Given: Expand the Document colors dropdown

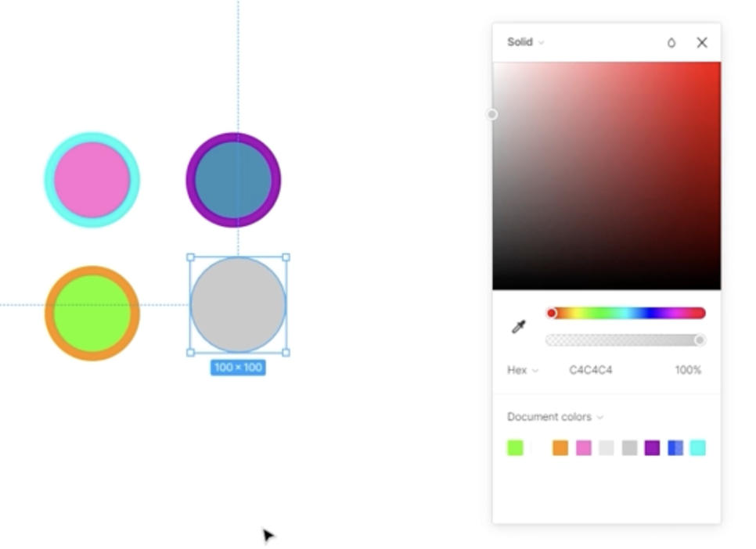Looking at the screenshot, I should (x=555, y=417).
